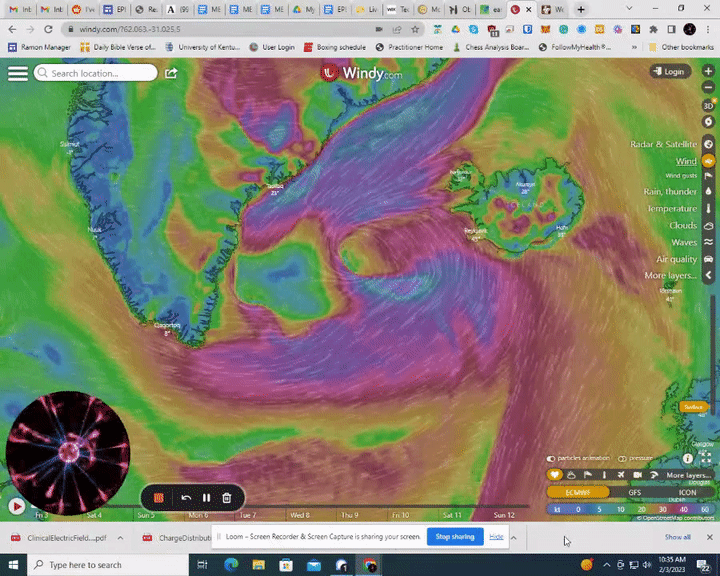Select the GFS forecast model
Image resolution: width=720 pixels, height=576 pixels.
point(634,493)
